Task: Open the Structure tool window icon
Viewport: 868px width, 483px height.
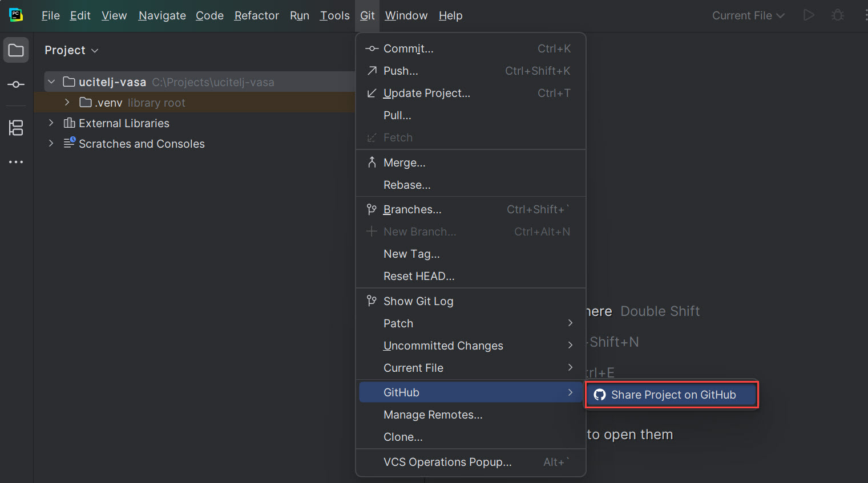Action: coord(15,128)
